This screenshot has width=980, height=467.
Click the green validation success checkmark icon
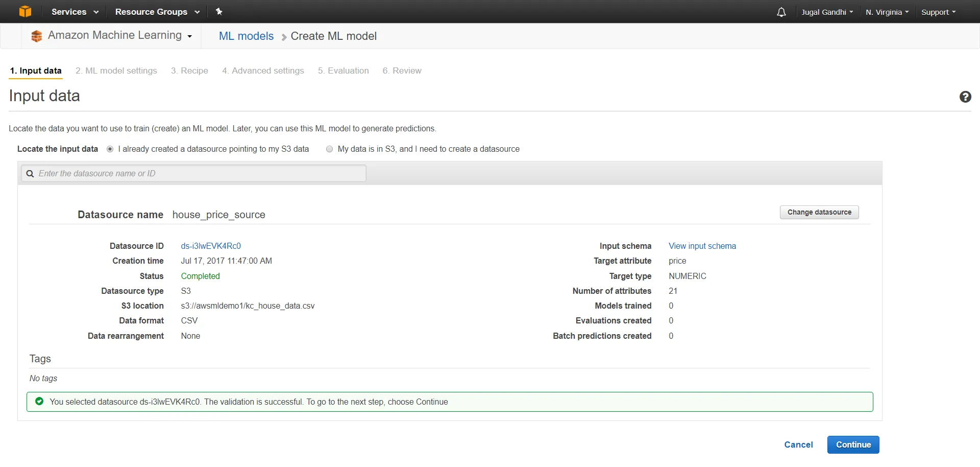[39, 401]
